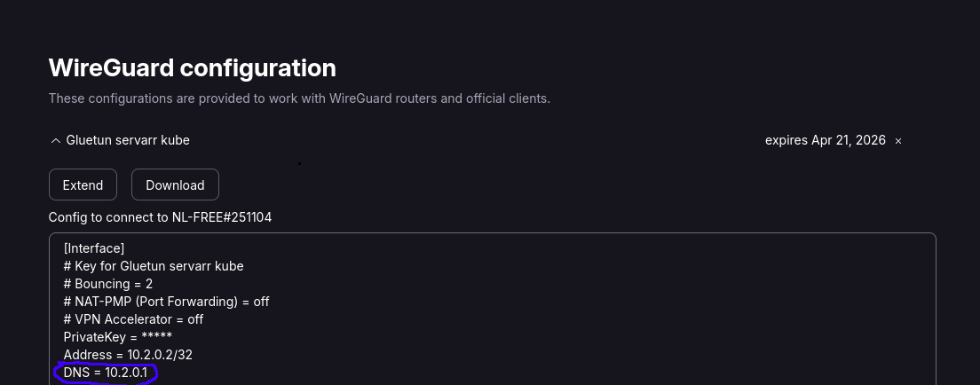980x385 pixels.
Task: Extend the configuration expiry
Action: point(83,185)
